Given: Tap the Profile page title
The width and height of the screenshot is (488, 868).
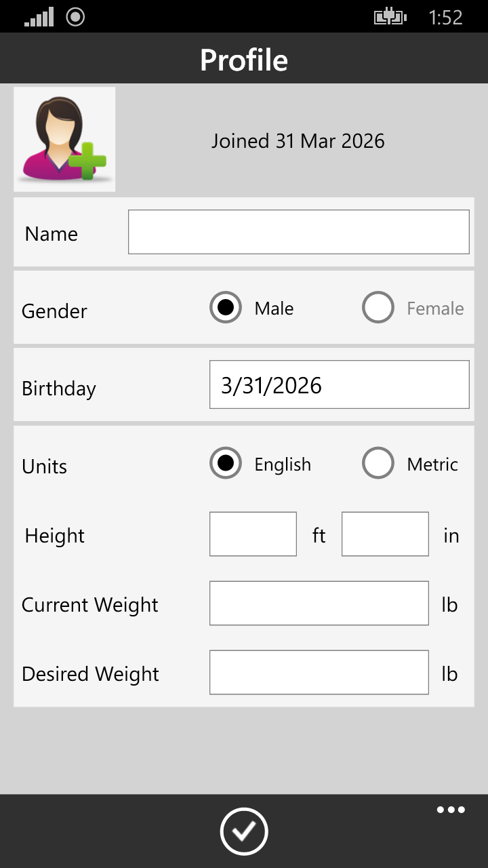Looking at the screenshot, I should [x=244, y=60].
